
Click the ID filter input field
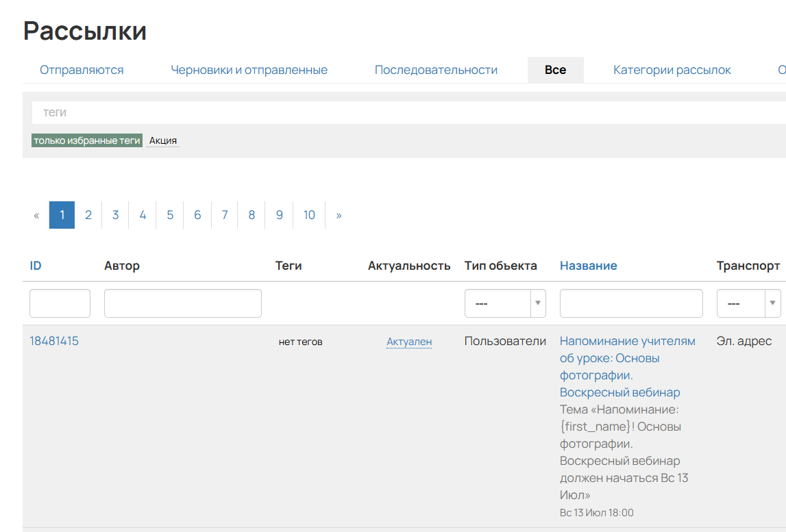tap(60, 303)
